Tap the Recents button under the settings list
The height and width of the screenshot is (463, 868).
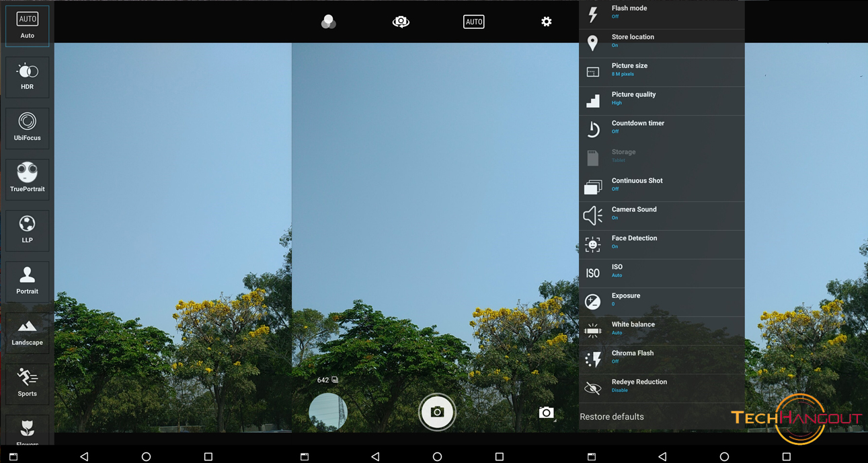point(786,456)
